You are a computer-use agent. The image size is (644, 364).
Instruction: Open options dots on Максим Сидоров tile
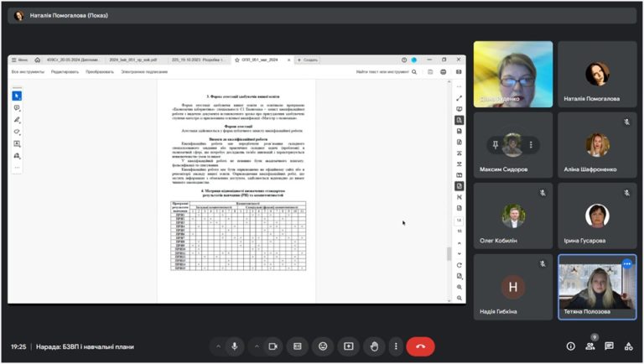(531, 144)
